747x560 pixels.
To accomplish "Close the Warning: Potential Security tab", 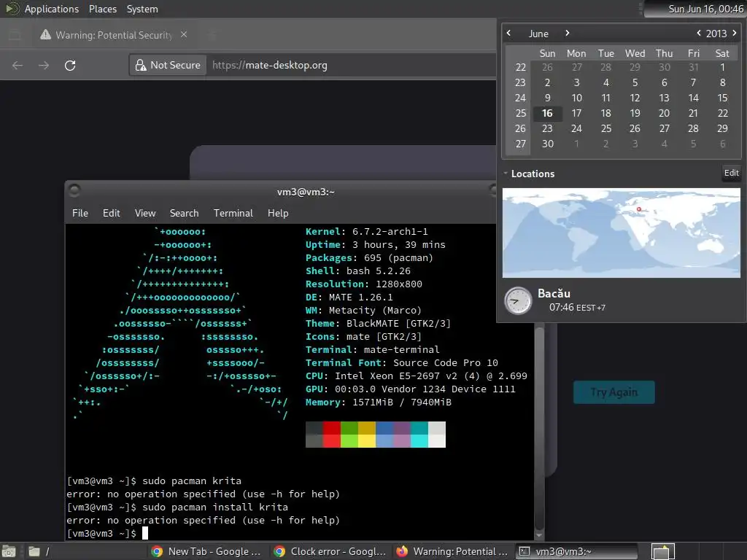I will coord(184,34).
